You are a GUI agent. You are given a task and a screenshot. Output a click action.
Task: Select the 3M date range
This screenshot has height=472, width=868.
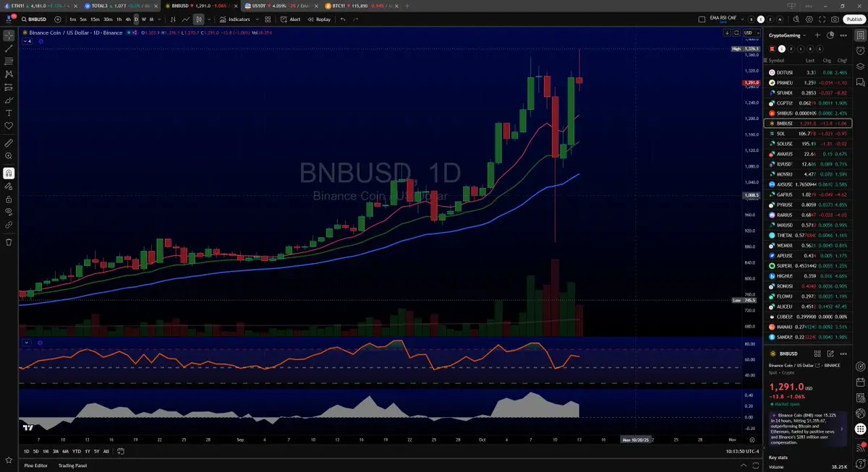point(55,451)
